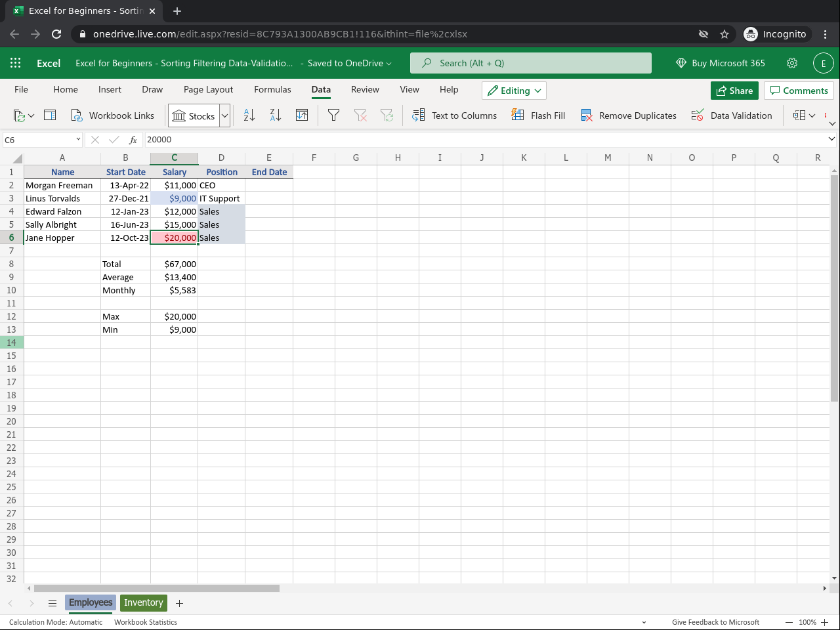Open the Custom Sort dialog icon
This screenshot has width=840, height=630.
coord(302,115)
